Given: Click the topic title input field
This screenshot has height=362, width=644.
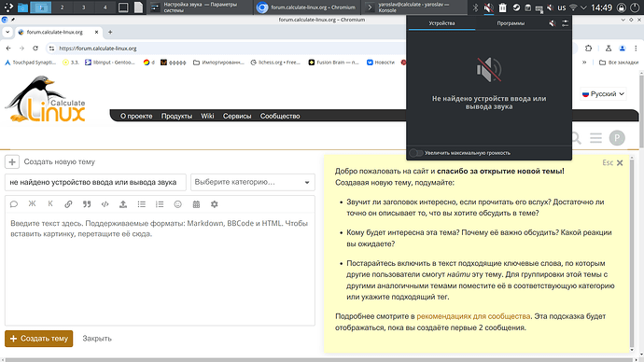Looking at the screenshot, I should click(x=95, y=182).
